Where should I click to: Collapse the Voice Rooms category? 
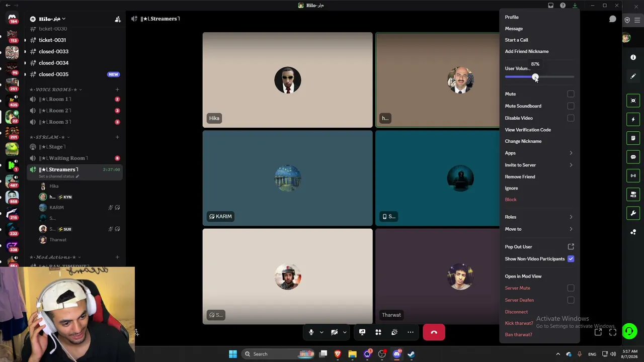pos(56,89)
